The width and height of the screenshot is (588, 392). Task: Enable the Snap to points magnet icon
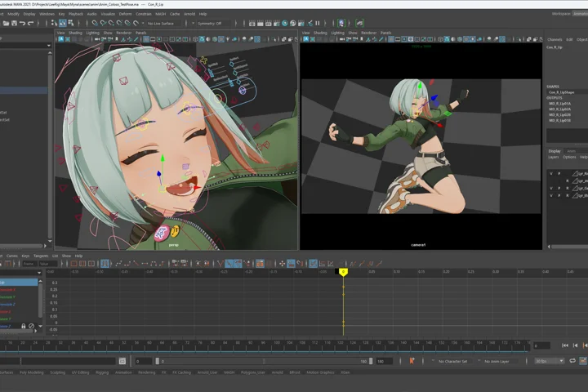point(111,23)
